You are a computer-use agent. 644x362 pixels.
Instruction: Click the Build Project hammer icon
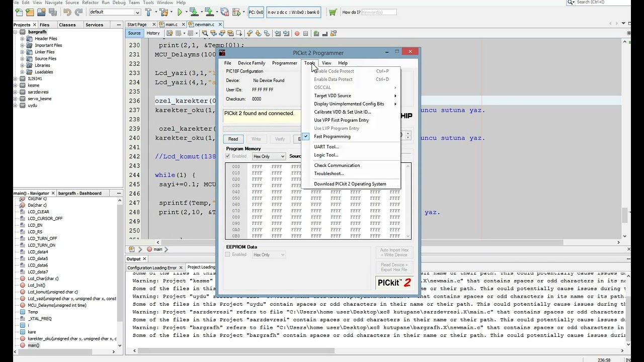(x=149, y=12)
